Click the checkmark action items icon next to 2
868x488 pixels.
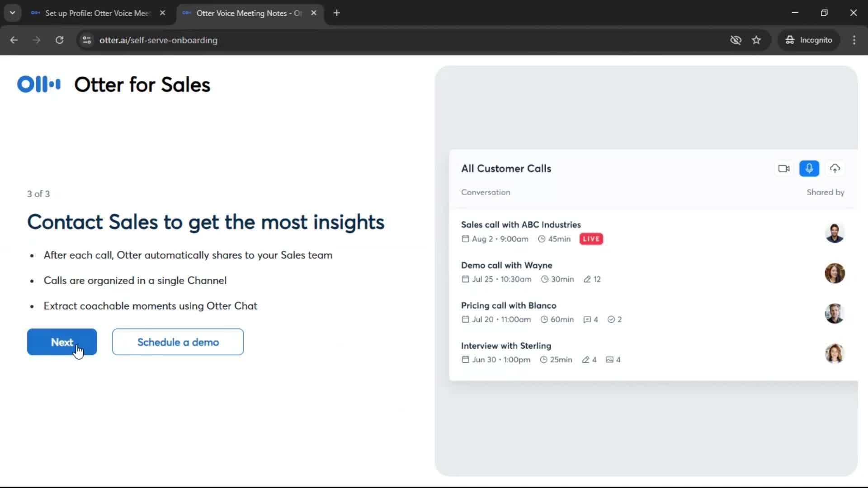[x=611, y=319]
